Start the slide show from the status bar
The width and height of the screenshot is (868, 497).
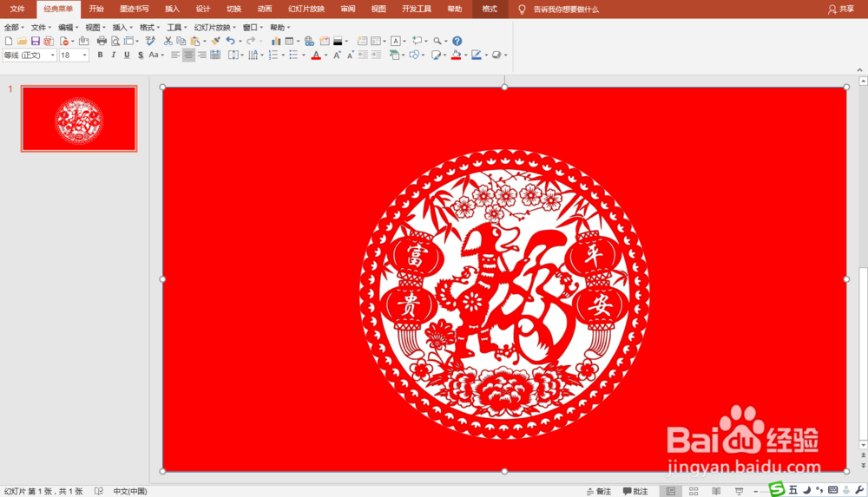[x=739, y=491]
